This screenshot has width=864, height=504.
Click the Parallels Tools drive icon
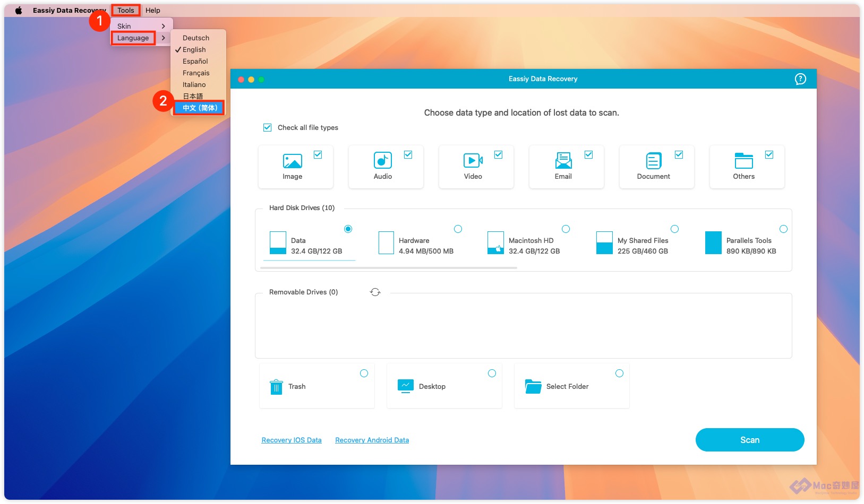713,243
